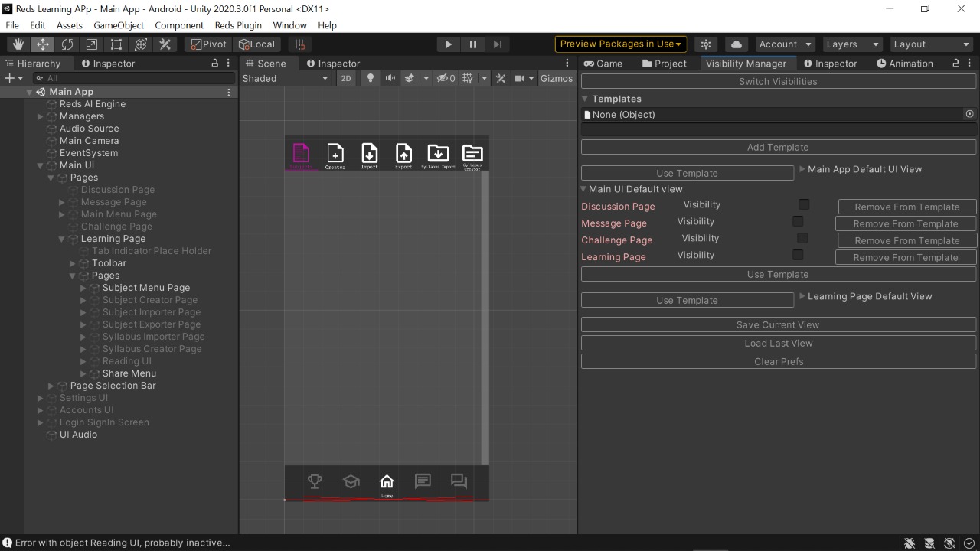Switch to the Game tab
Image resolution: width=980 pixels, height=551 pixels.
603,64
